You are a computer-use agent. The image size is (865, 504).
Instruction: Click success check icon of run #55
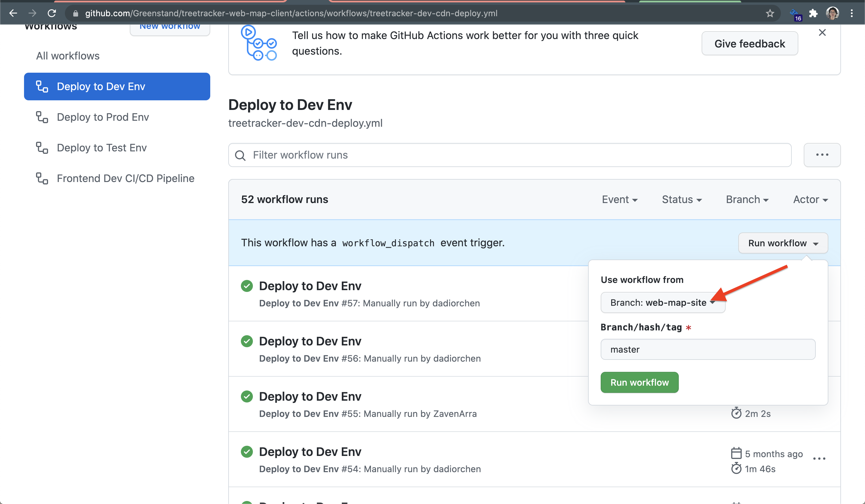tap(247, 396)
